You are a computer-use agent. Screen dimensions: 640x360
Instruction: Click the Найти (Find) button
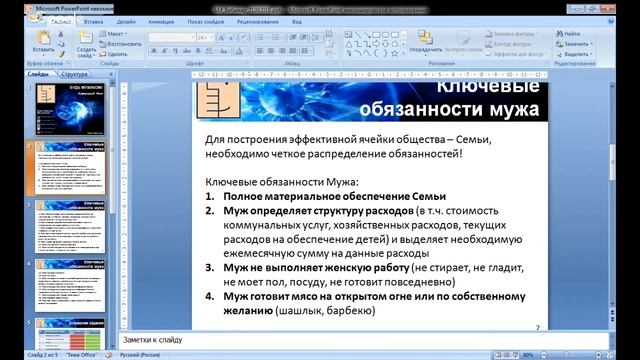pyautogui.click(x=568, y=34)
